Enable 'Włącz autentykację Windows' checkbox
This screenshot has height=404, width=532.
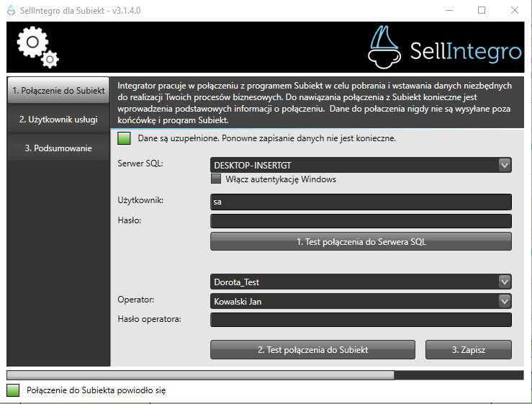coord(216,179)
